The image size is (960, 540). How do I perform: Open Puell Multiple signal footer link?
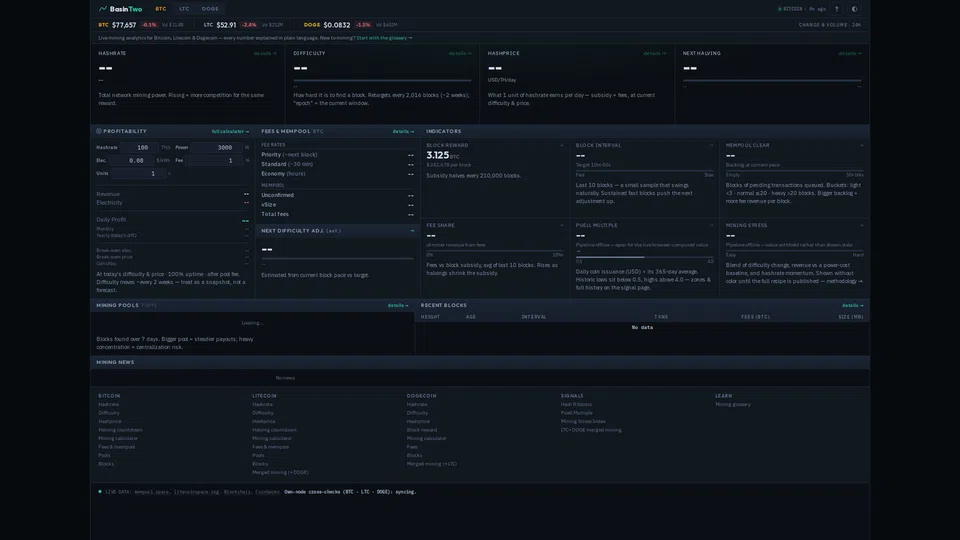pos(576,413)
